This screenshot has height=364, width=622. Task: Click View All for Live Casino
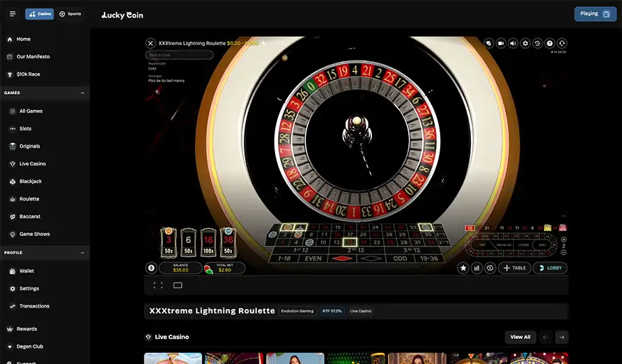(x=520, y=337)
